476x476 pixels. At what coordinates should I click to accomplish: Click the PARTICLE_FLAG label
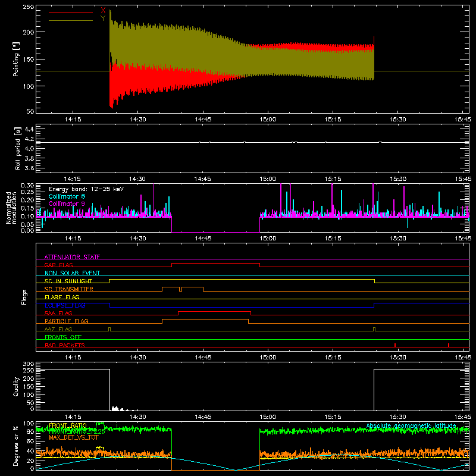click(x=67, y=321)
